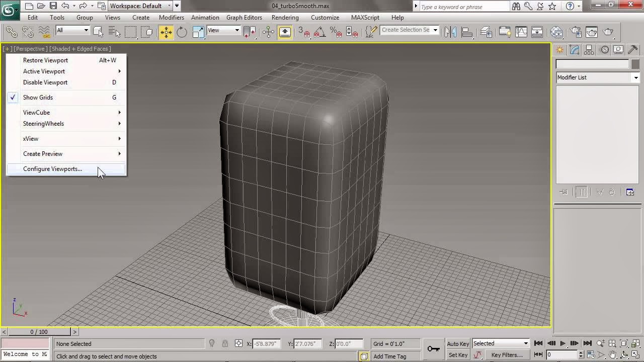This screenshot has height=362, width=644.
Task: Toggle 3D Snaps button
Action: (x=303, y=32)
